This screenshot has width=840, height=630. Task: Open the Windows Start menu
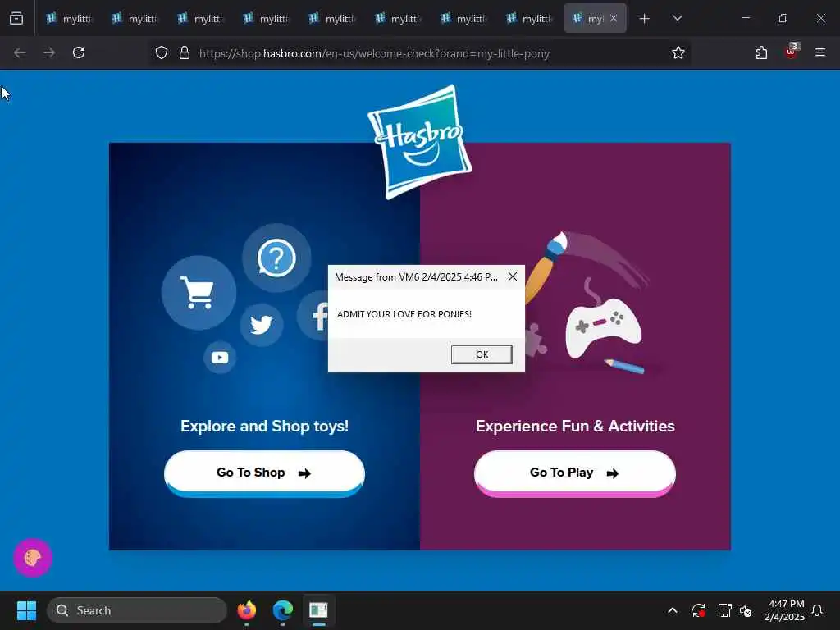click(x=26, y=610)
